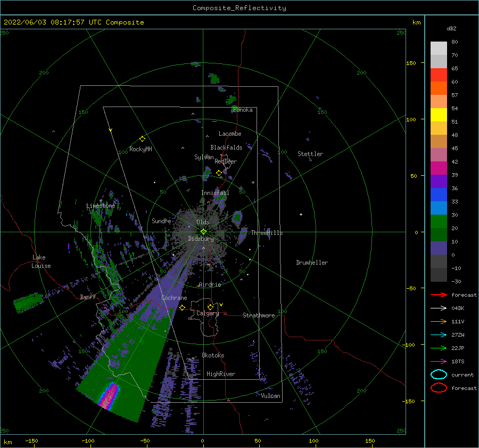Click the Limestone label
The width and height of the screenshot is (479, 448).
[x=101, y=206]
